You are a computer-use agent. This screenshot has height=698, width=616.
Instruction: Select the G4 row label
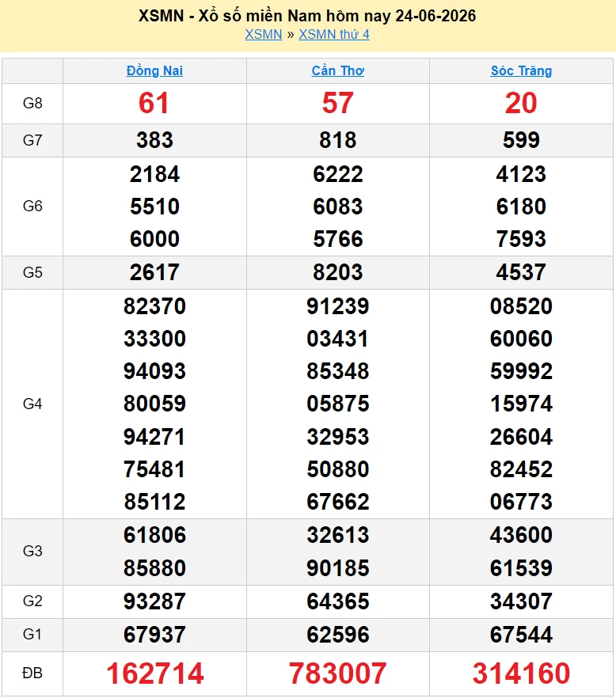(32, 404)
